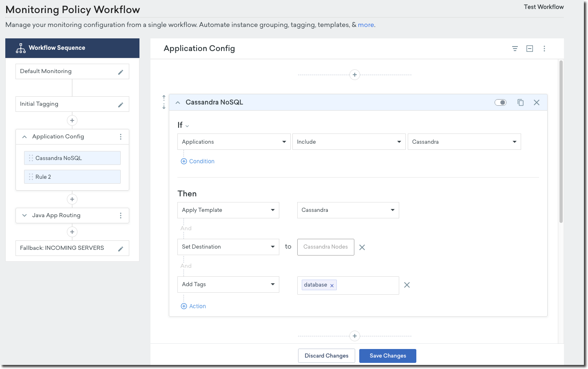Open the Applications condition dropdown

click(x=234, y=142)
